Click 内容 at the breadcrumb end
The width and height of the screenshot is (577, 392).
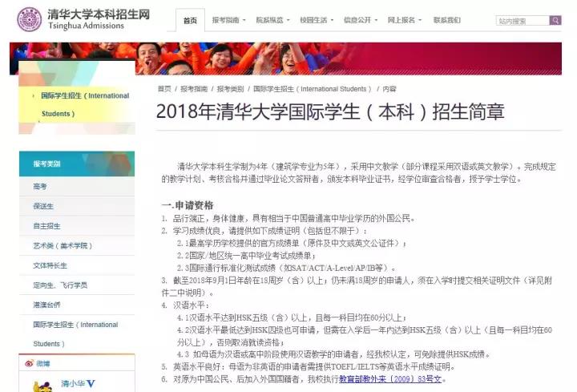pyautogui.click(x=389, y=89)
